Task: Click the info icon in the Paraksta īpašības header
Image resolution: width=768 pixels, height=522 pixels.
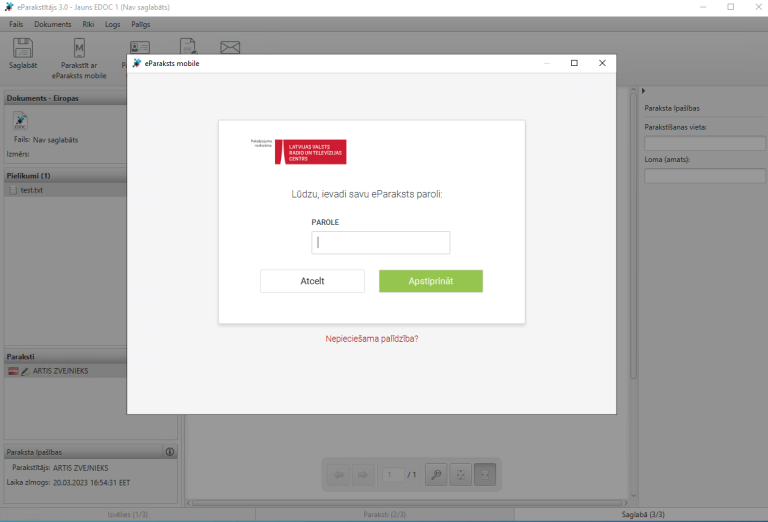Action: click(169, 452)
